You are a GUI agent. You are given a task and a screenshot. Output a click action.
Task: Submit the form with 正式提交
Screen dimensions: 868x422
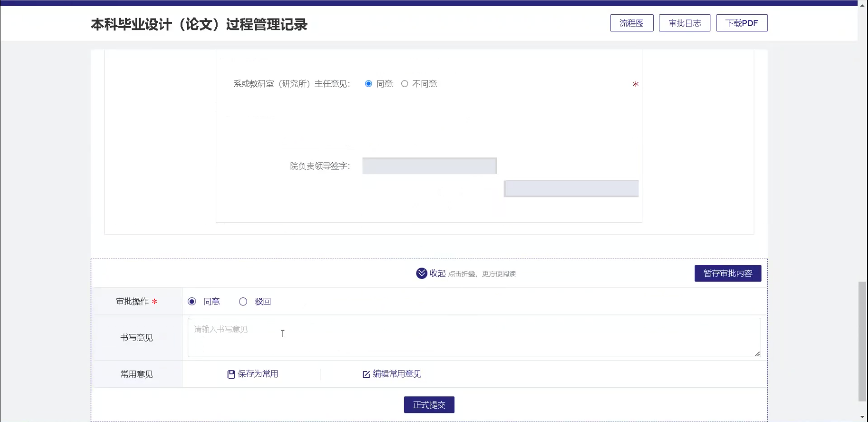point(429,405)
